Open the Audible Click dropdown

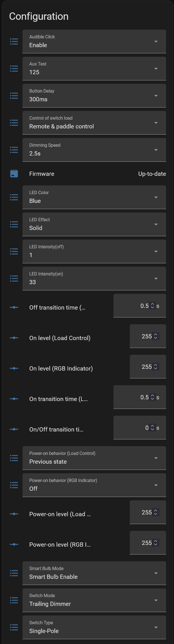point(94,41)
